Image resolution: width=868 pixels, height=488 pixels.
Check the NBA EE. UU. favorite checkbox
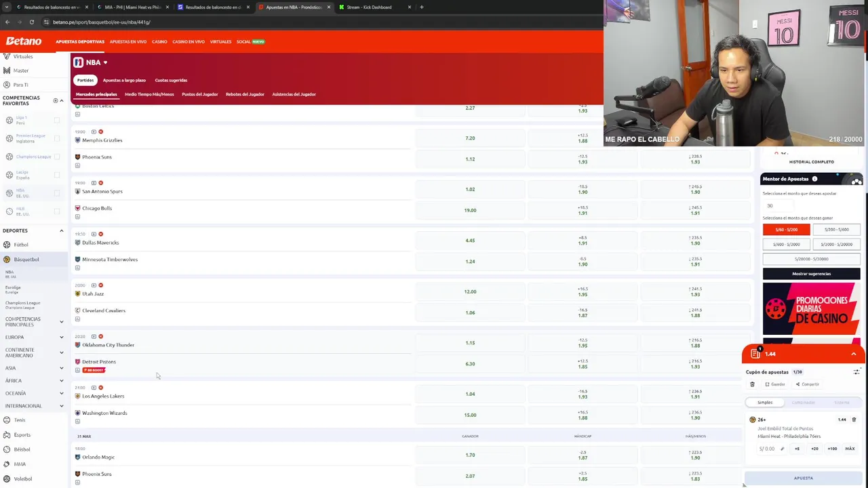[x=57, y=193]
